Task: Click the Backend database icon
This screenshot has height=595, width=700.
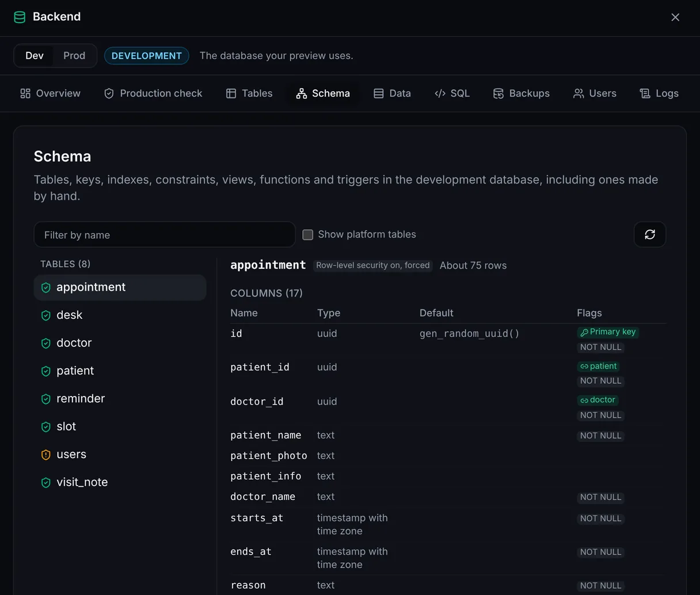Action: (x=20, y=17)
